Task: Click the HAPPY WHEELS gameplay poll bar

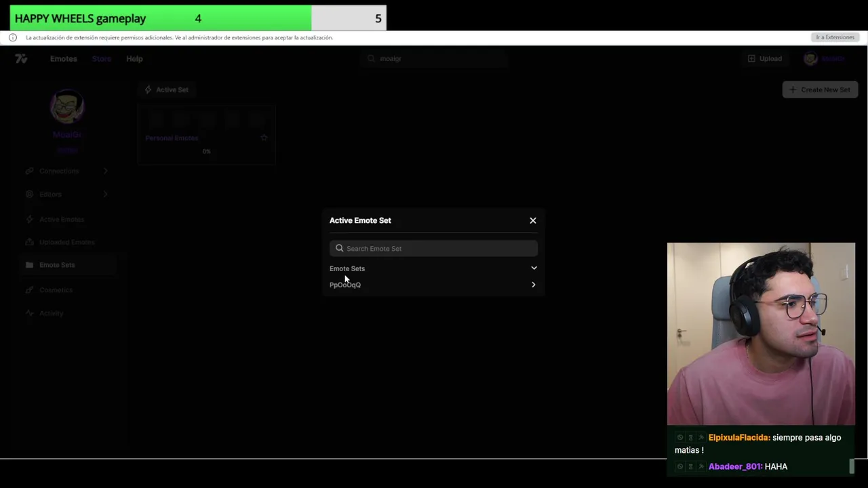Action: coord(198,18)
